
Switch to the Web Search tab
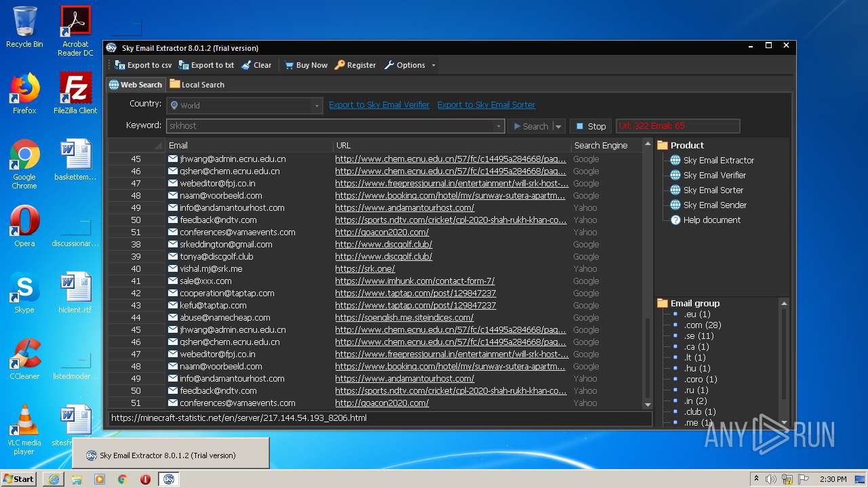point(136,85)
